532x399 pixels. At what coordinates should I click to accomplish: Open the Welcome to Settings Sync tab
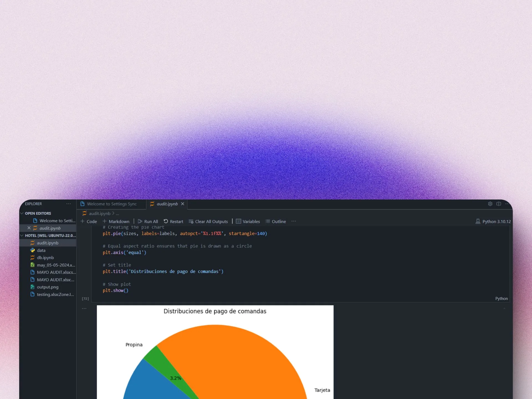(111, 204)
